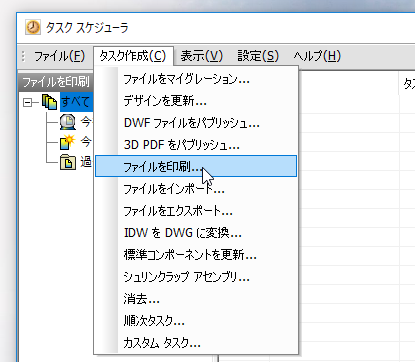Select 3D PDF をパブリッシュ... entry
The width and height of the screenshot is (415, 362).
coord(196,145)
